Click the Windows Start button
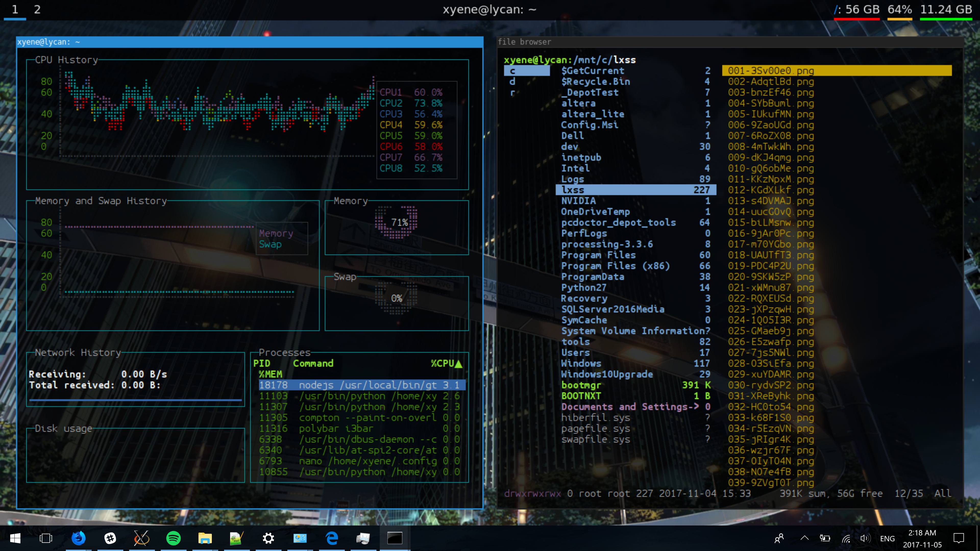 [x=15, y=538]
